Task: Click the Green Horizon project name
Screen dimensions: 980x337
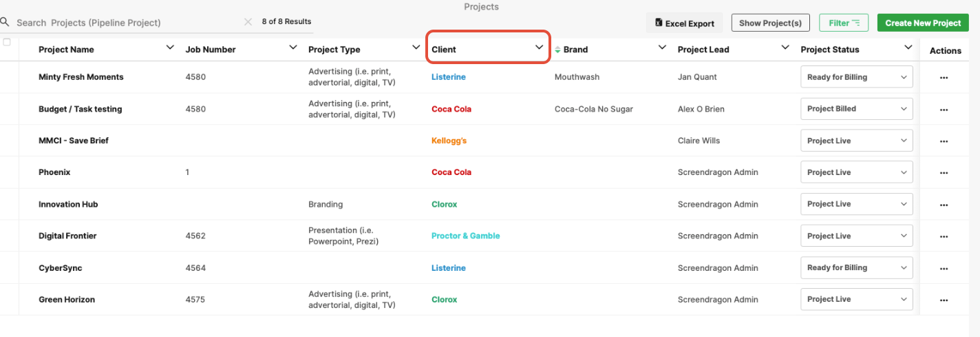Action: (67, 300)
